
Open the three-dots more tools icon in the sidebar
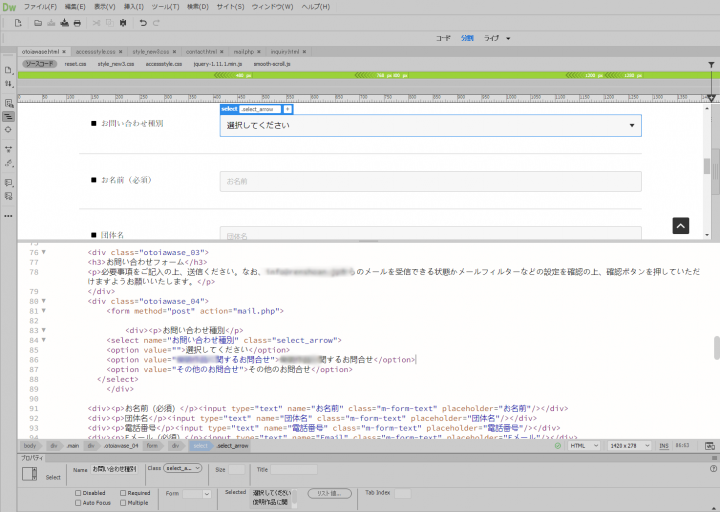(8, 216)
